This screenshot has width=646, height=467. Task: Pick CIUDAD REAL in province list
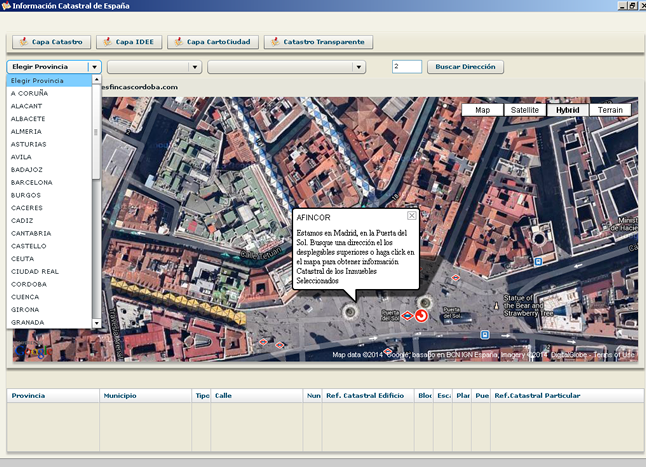click(x=49, y=272)
